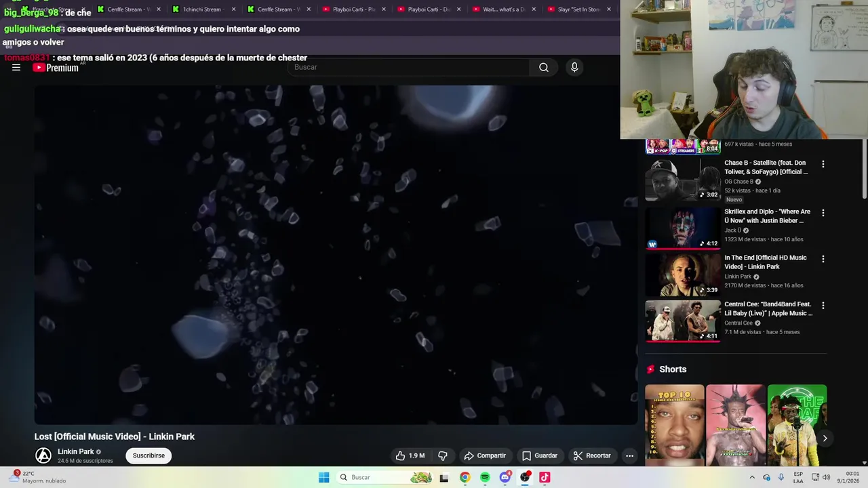This screenshot has height=488, width=868.
Task: Open Google Chrome from taskbar
Action: click(x=465, y=477)
